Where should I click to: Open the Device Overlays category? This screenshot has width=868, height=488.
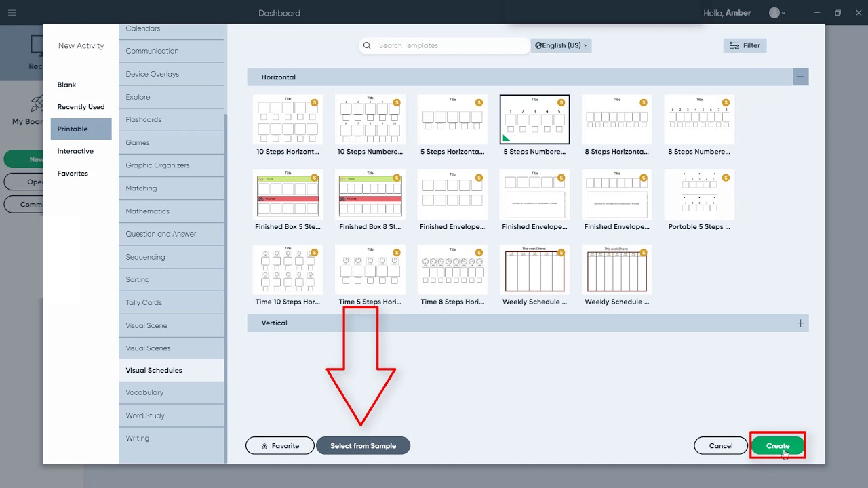coord(171,74)
